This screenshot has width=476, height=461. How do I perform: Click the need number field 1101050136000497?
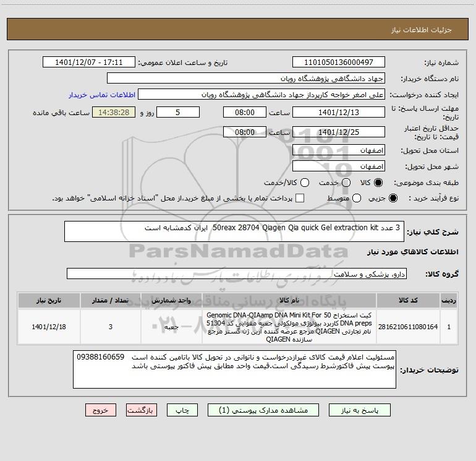tap(339, 62)
